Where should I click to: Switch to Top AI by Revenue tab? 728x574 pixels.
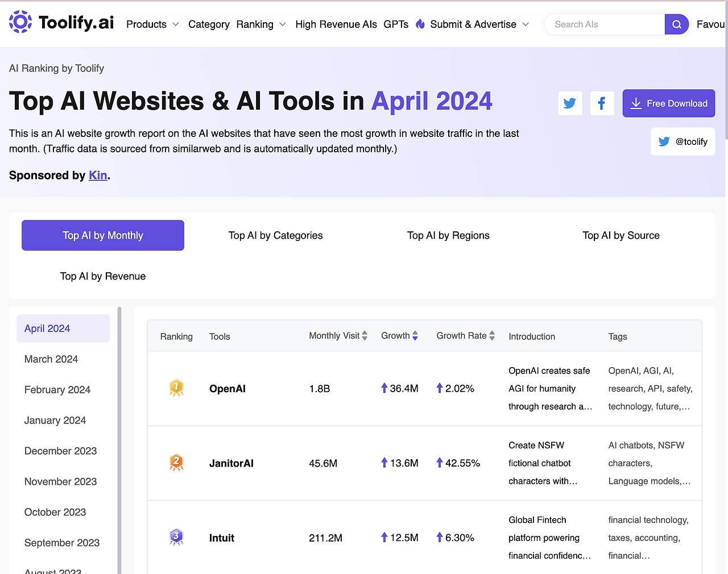tap(103, 276)
